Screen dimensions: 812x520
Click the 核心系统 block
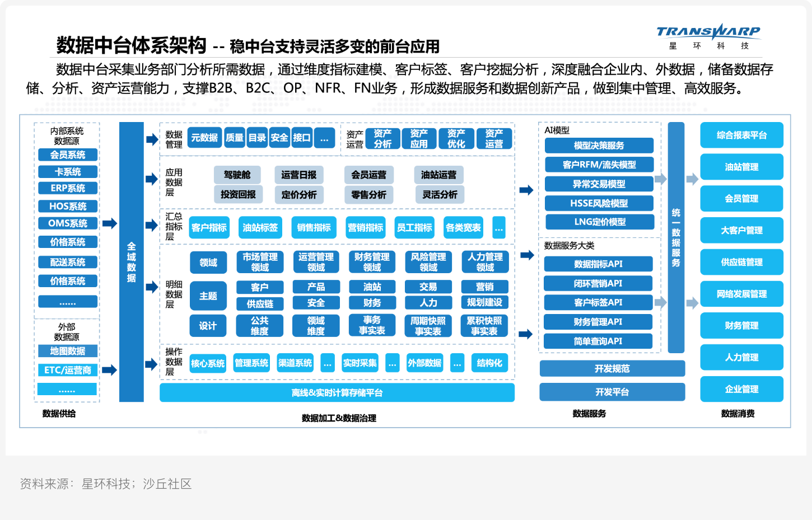(208, 363)
